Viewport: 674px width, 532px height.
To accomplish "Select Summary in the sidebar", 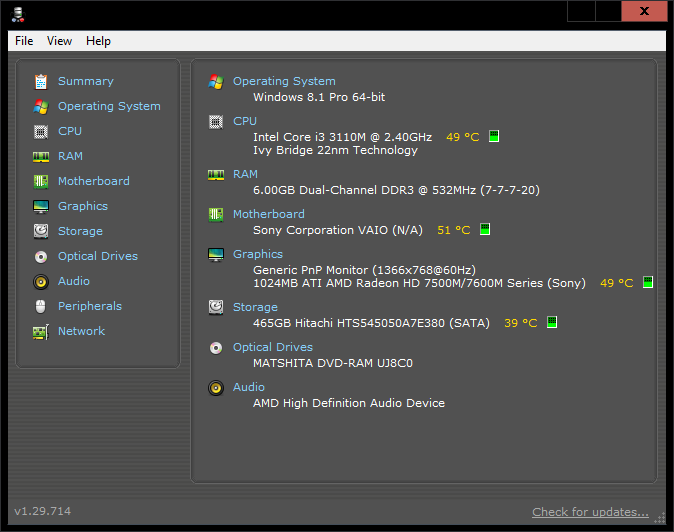I will (x=85, y=81).
